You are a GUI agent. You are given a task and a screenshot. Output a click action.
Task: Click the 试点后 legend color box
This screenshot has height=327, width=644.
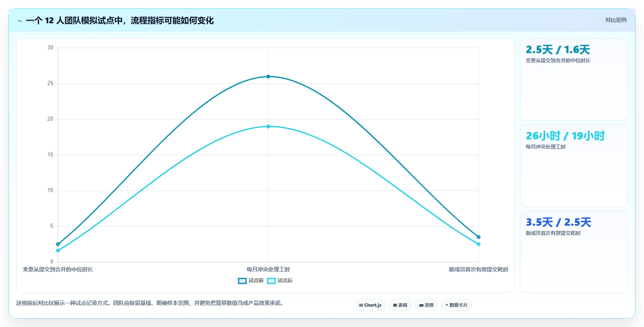271,281
